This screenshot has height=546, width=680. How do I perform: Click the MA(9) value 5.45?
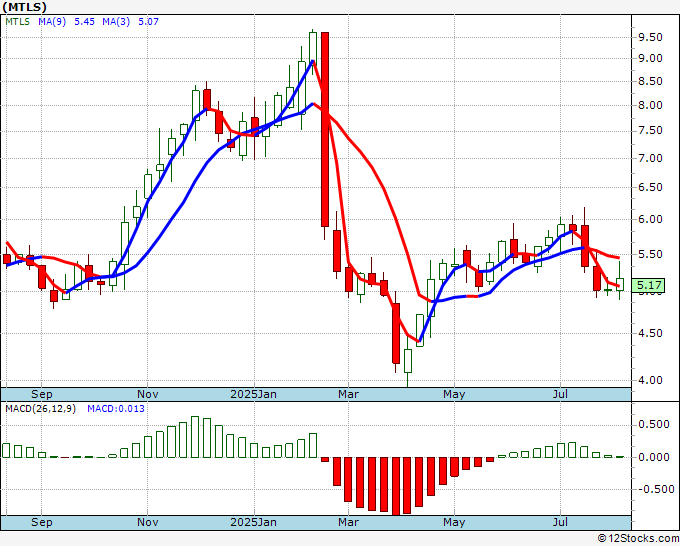point(84,22)
